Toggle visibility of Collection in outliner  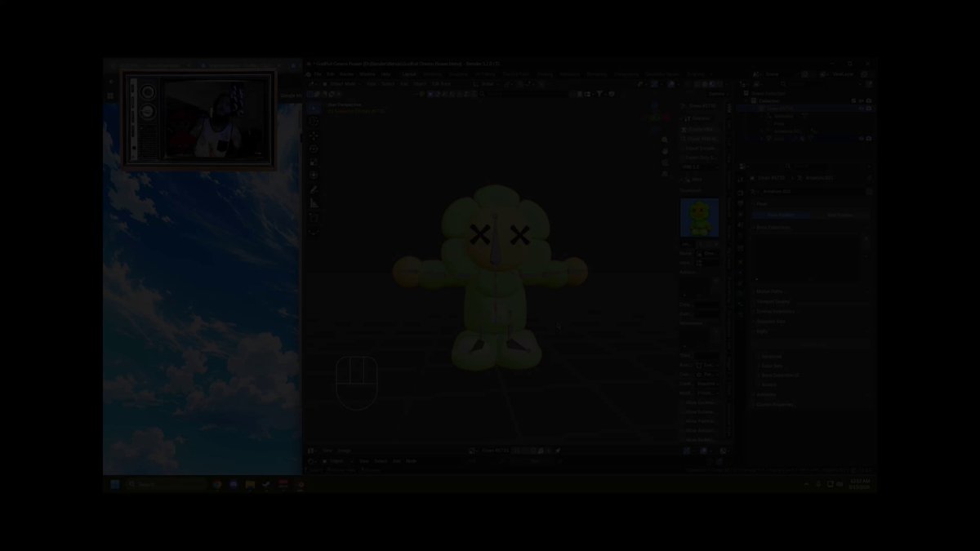pos(861,100)
